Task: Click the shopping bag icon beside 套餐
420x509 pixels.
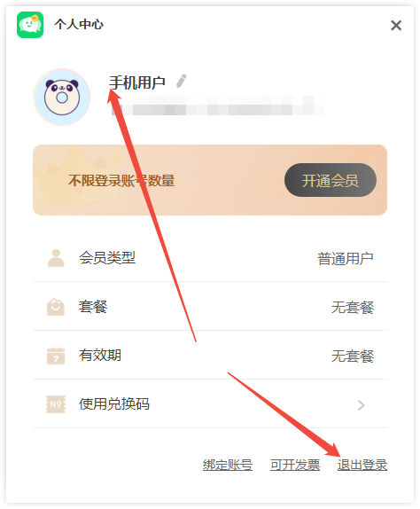Action: click(56, 307)
